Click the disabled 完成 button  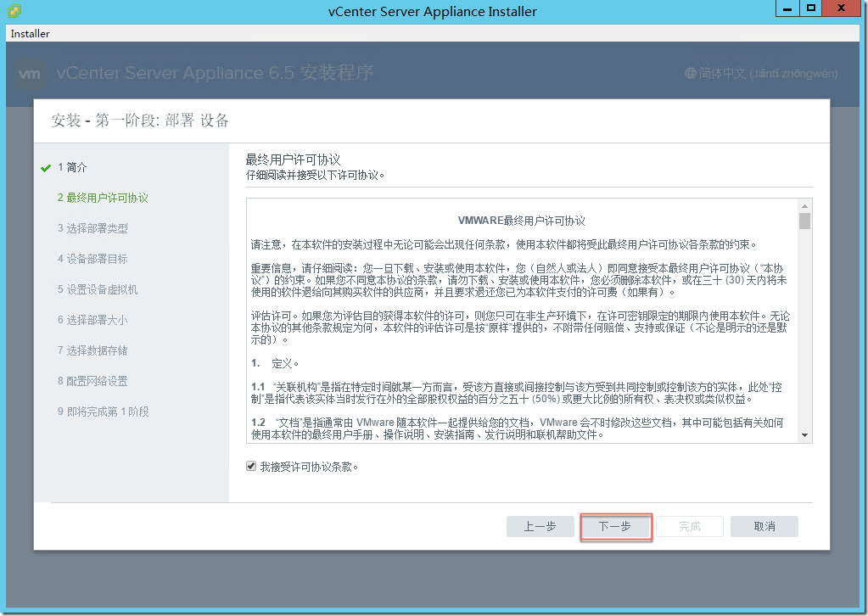[690, 526]
